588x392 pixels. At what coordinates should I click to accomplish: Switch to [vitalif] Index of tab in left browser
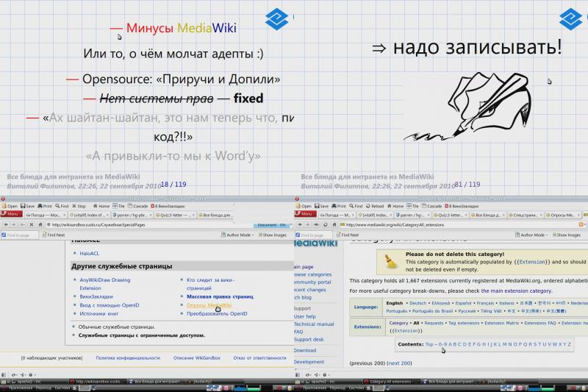click(x=89, y=215)
